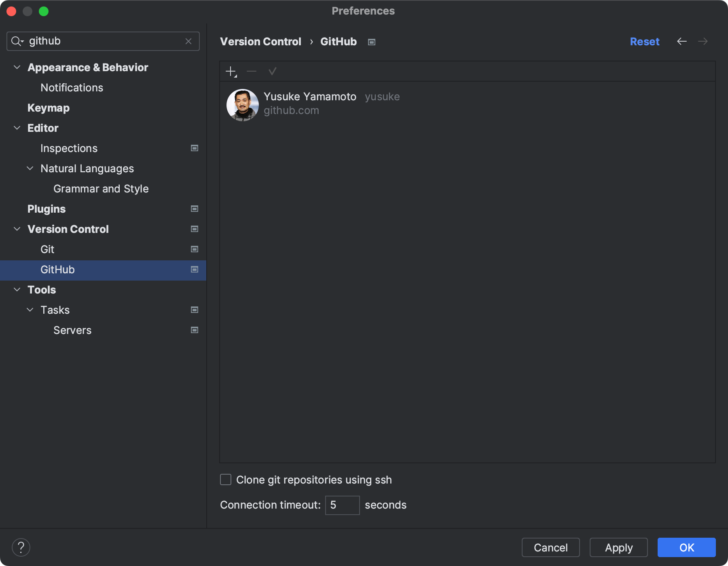
Task: Collapse Version Control section
Action: (x=17, y=229)
